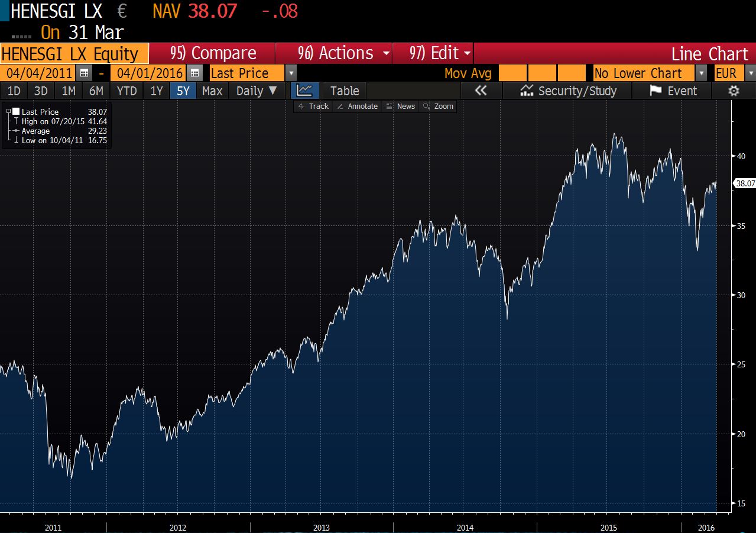Activate the Zoom tool

pyautogui.click(x=438, y=106)
